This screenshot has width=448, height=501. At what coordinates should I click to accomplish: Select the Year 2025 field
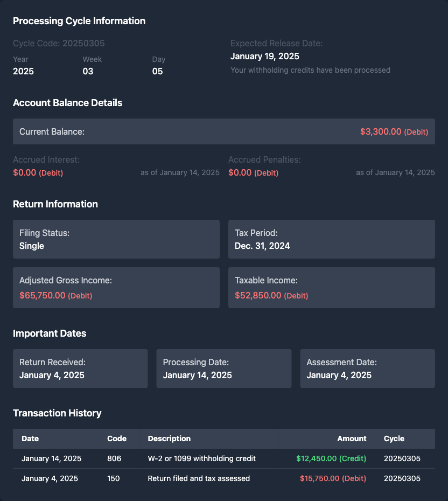23,71
